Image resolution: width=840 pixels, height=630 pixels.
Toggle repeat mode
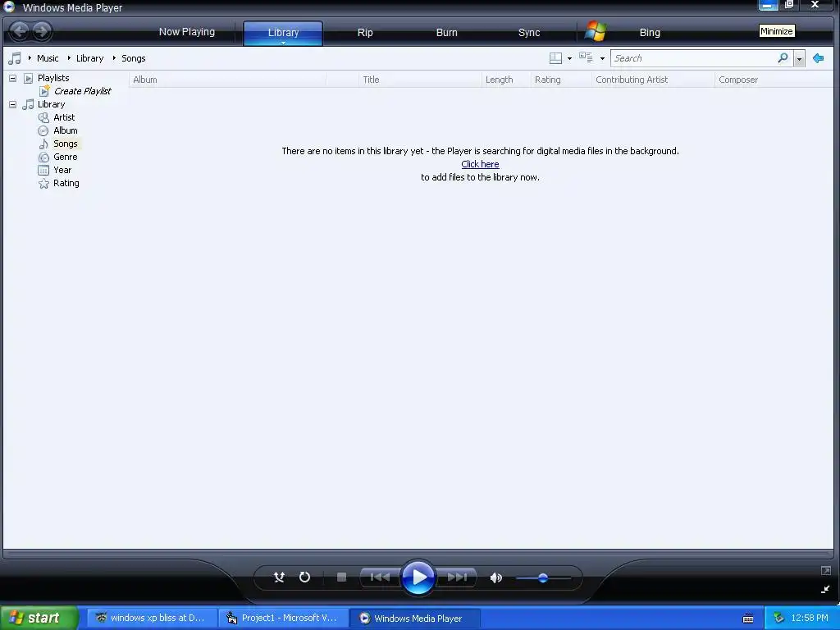pos(304,577)
